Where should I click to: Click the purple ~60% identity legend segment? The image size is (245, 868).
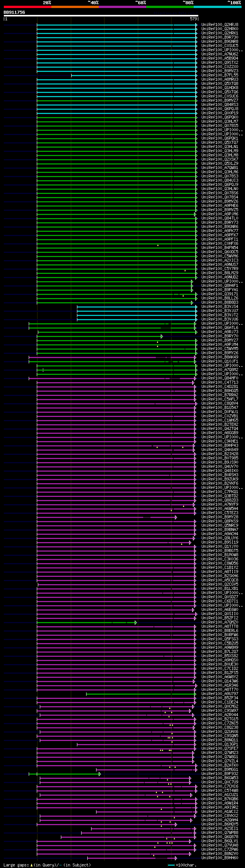[122, 7]
